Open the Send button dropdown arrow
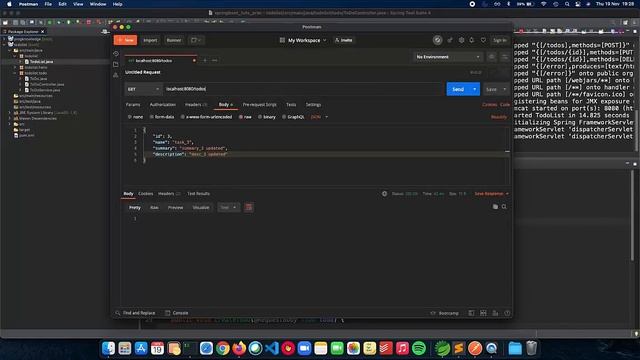 (x=475, y=89)
